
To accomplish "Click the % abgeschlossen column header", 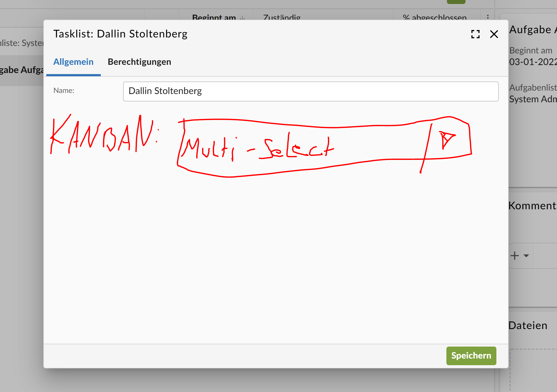I will tap(434, 18).
